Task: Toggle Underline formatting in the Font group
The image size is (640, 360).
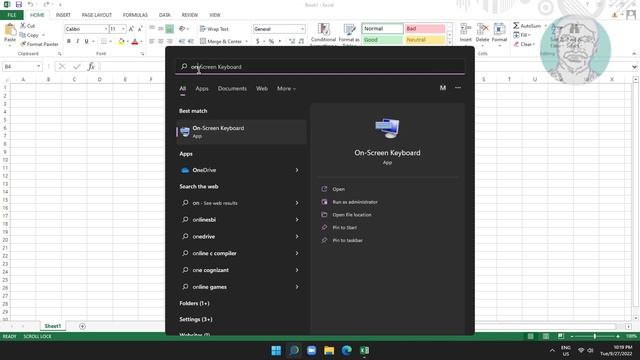Action: click(86, 41)
